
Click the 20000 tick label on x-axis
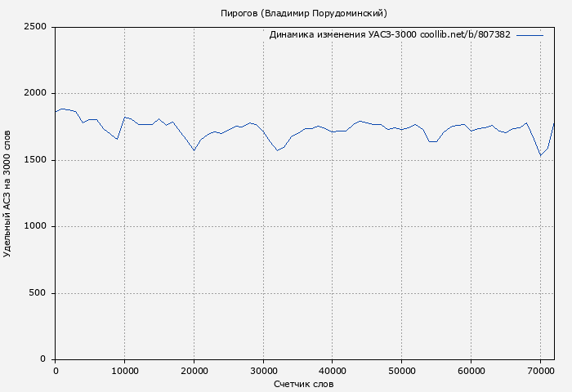(x=194, y=371)
